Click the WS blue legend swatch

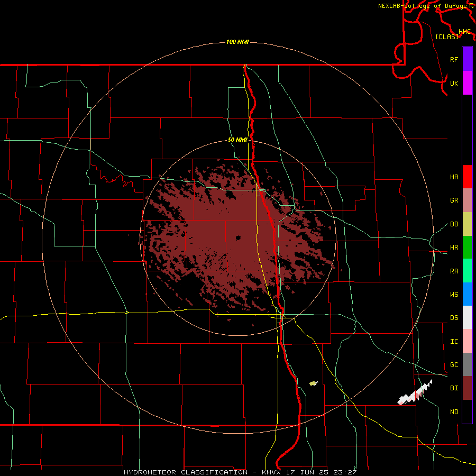(467, 294)
